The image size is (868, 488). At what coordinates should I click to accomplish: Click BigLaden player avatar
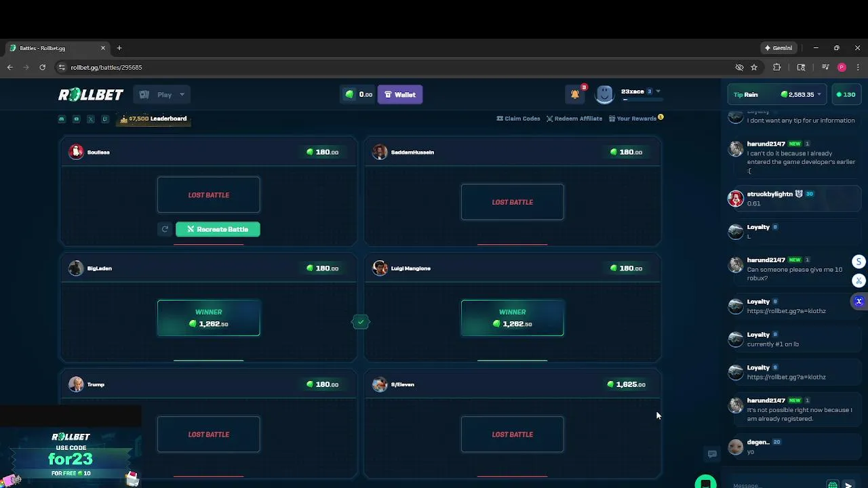(76, 268)
